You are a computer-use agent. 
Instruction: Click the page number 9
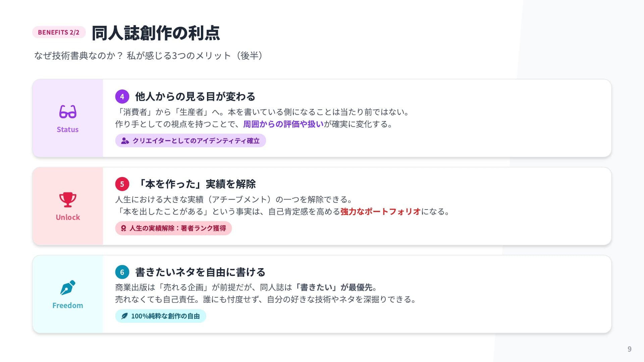pos(630,349)
